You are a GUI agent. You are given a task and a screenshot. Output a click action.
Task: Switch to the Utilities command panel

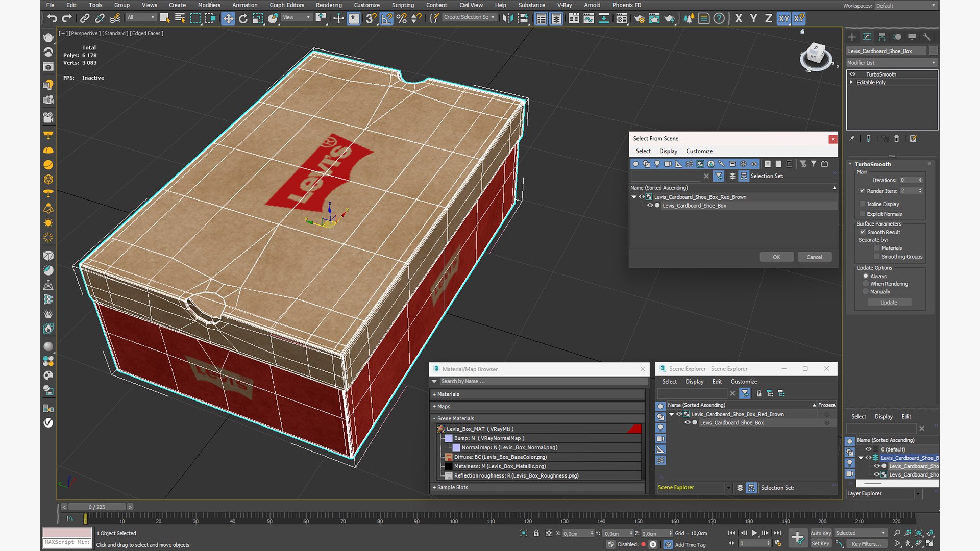point(927,37)
